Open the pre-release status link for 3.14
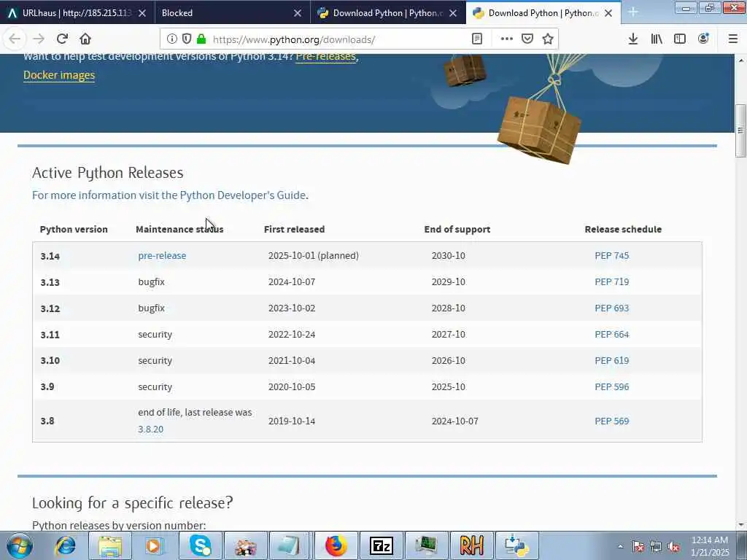747x560 pixels. 162,256
